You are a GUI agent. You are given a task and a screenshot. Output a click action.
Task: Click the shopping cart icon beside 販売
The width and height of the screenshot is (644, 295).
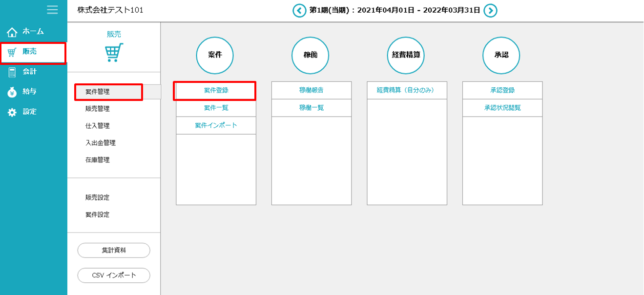pyautogui.click(x=12, y=52)
